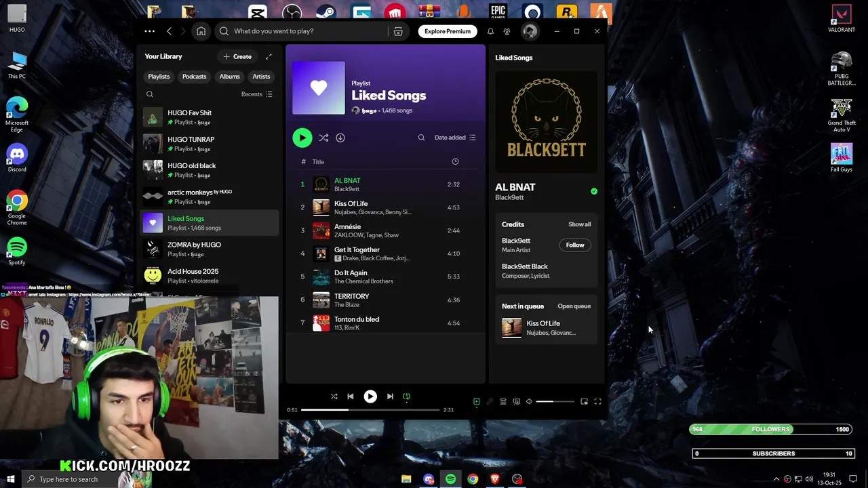Click the Windows Start button
Image resolution: width=868 pixels, height=488 pixels.
10,479
